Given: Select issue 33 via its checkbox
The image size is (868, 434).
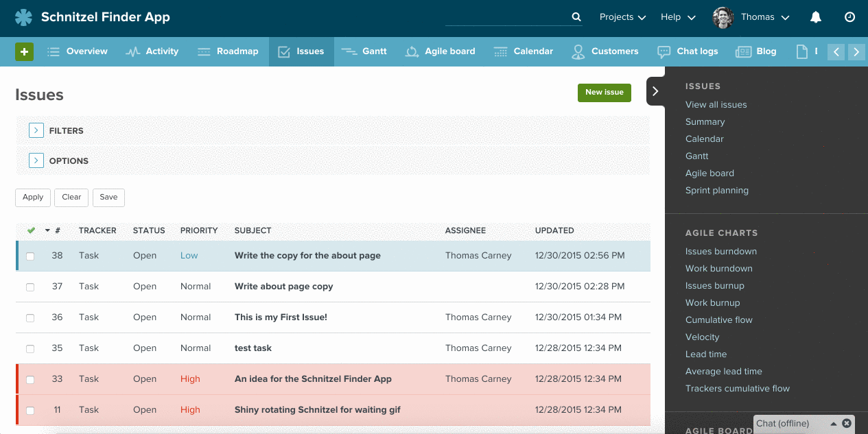Looking at the screenshot, I should (x=30, y=378).
